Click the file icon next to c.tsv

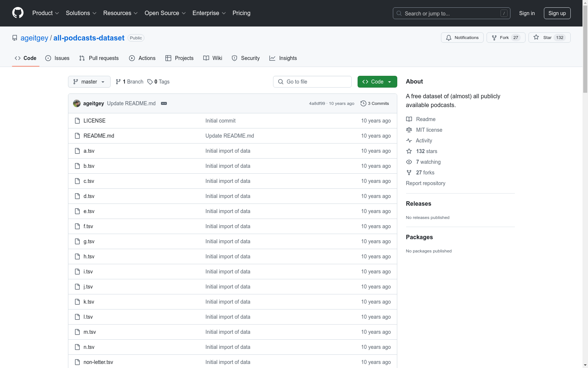tap(77, 181)
